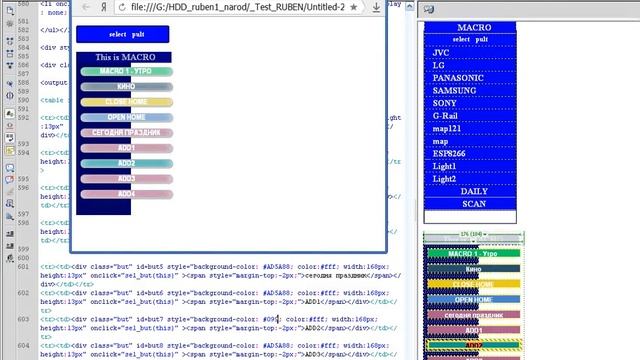Click the design panel toolbar icon

click(429, 9)
